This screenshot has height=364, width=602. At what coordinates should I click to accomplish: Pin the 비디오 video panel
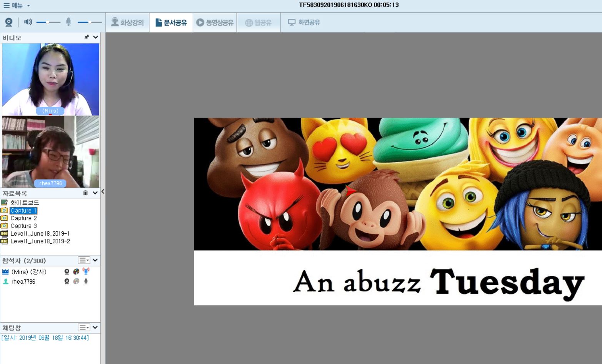[87, 37]
